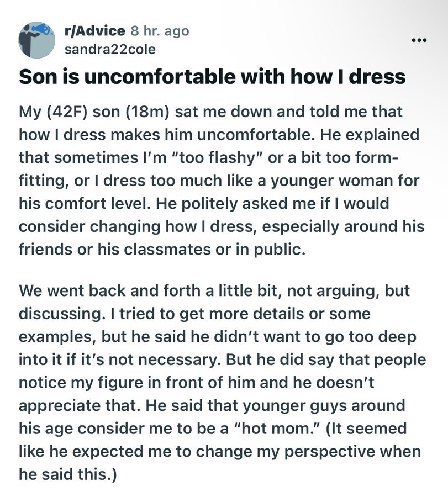Viewport: 448px width, 497px height.
Task: Click the age tag (42F) in text
Action: pyautogui.click(x=67, y=112)
